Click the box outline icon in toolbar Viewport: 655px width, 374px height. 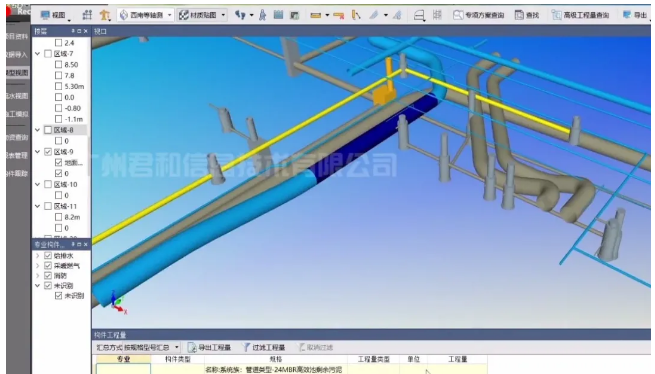tap(419, 15)
